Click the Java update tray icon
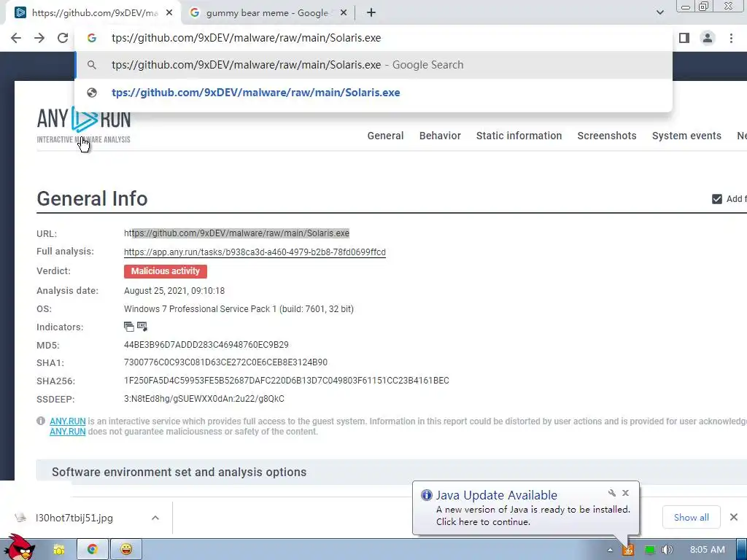747x560 pixels. (628, 550)
